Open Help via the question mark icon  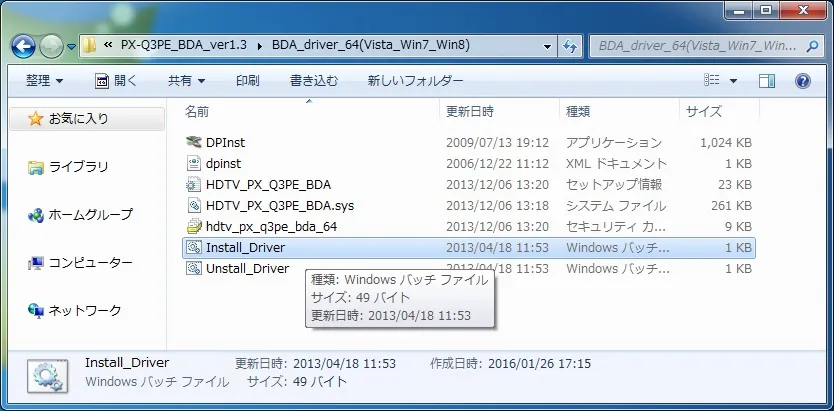tap(802, 81)
